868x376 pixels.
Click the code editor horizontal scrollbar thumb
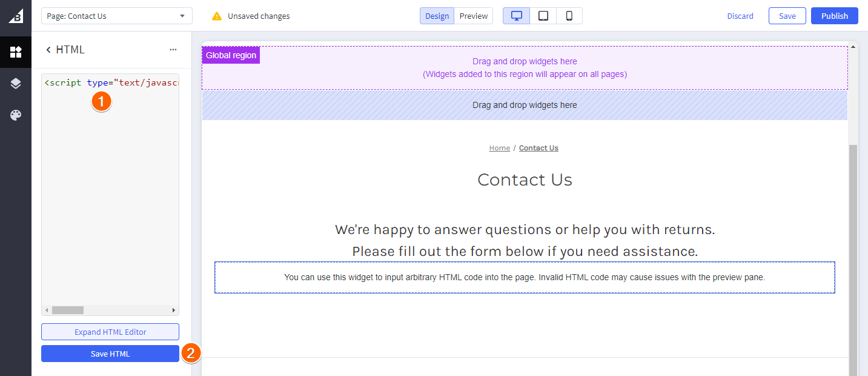tap(67, 310)
